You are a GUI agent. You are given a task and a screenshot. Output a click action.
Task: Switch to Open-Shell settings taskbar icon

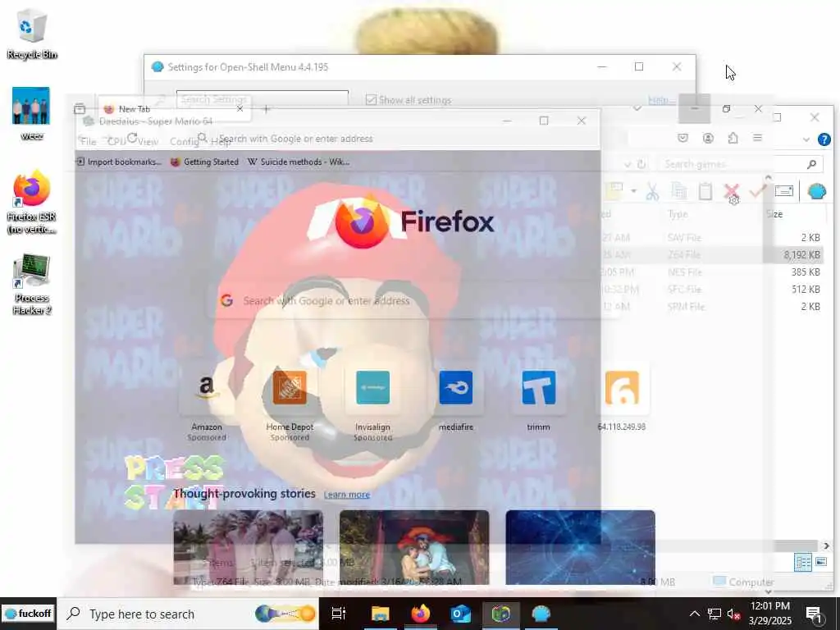tap(541, 614)
